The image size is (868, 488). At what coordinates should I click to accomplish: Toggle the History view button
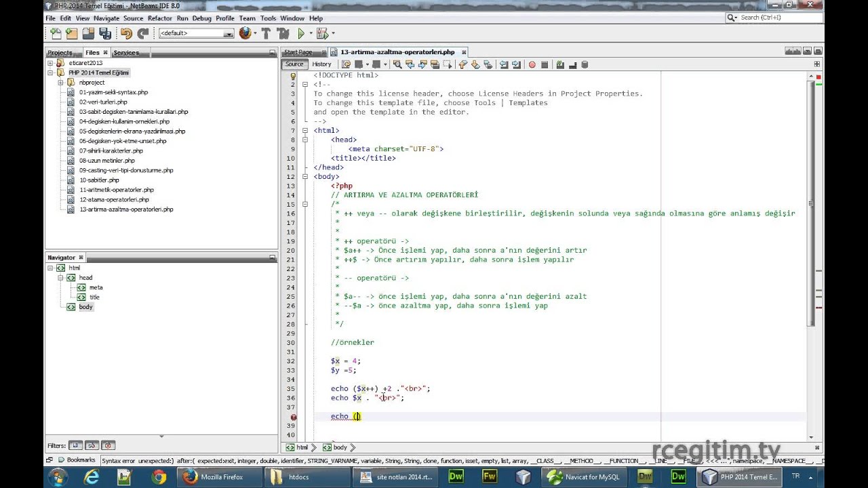coord(321,64)
